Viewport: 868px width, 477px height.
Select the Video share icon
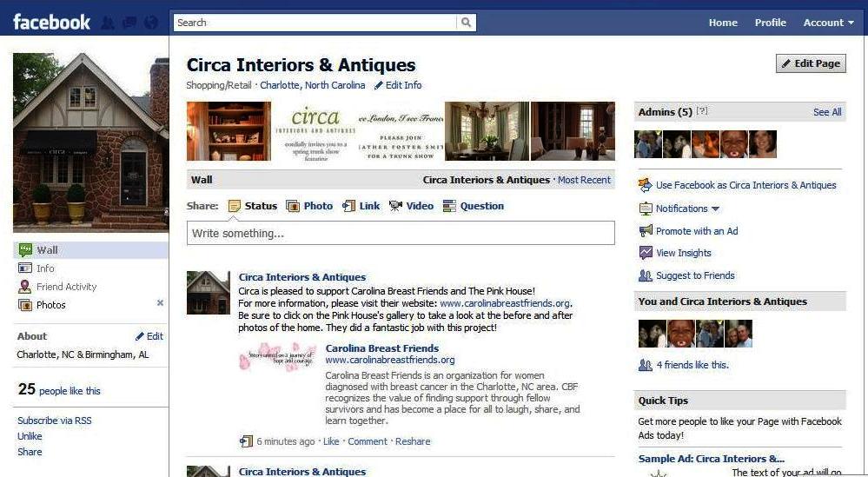tap(395, 206)
